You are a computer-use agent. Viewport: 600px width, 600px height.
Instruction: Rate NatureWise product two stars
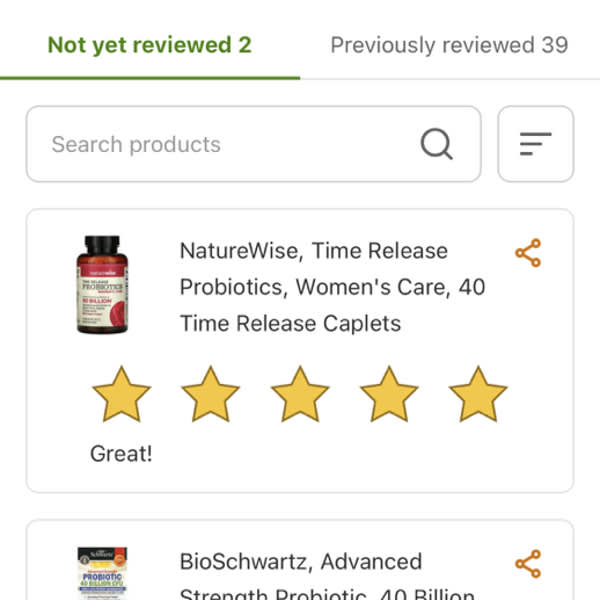(210, 394)
